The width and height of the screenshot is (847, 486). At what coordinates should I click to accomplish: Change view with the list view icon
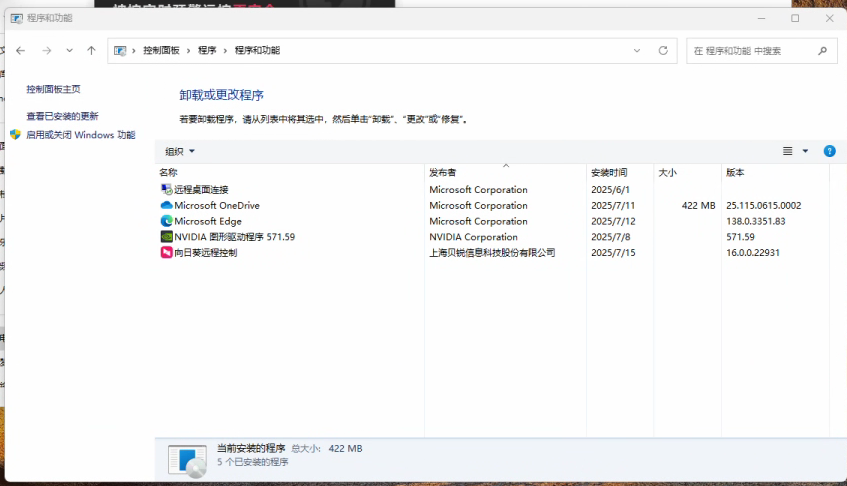(x=788, y=151)
